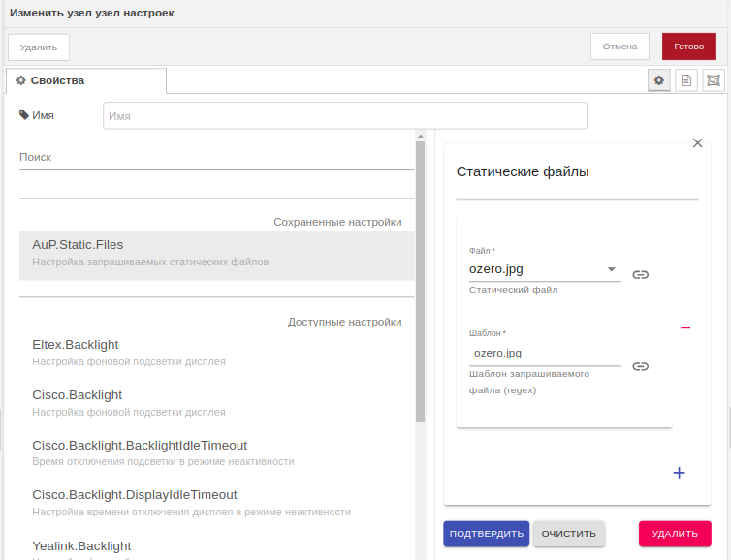Screen dimensions: 731x560
Task: Click the Имя input field
Action: 344,115
